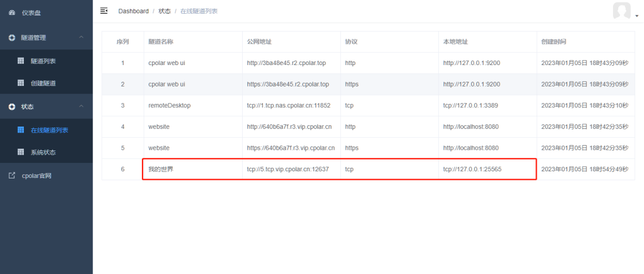This screenshot has width=644, height=274.
Task: Click cpolar web ui name in row 2
Action: 167,84
